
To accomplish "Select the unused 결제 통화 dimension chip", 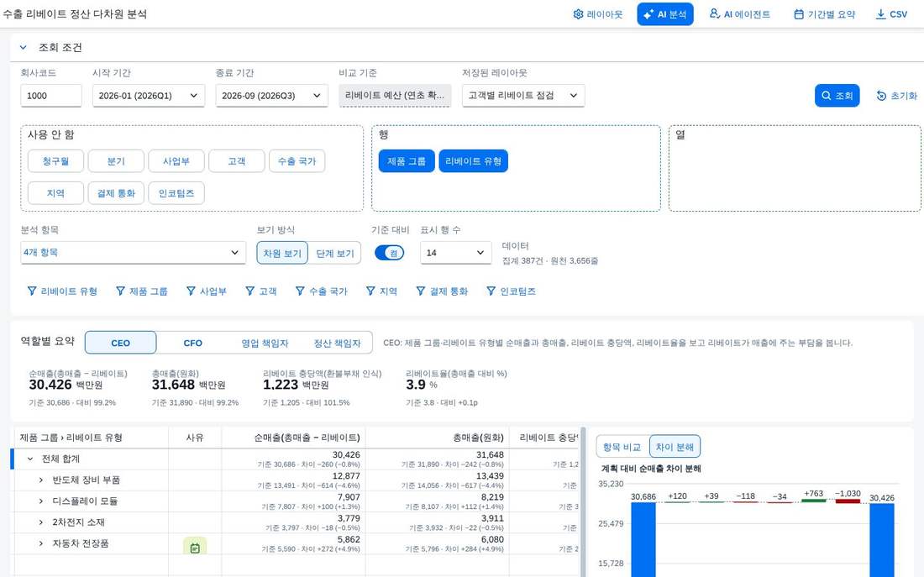I will point(116,192).
